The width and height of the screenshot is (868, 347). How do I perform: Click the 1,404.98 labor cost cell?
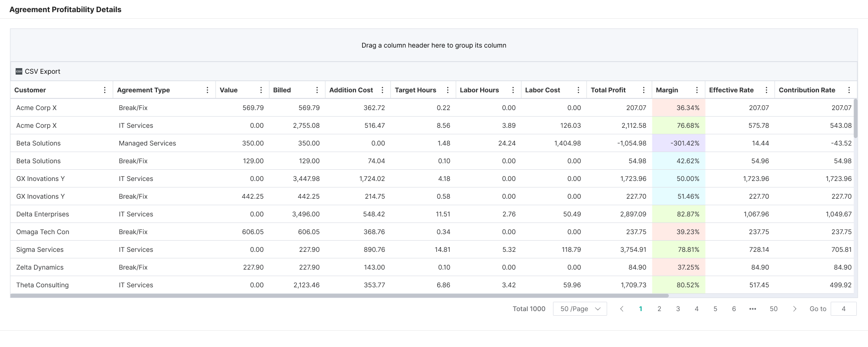pyautogui.click(x=554, y=143)
